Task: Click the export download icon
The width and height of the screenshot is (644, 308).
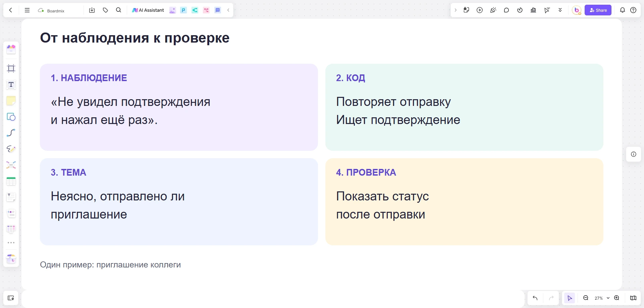Action: click(92, 10)
